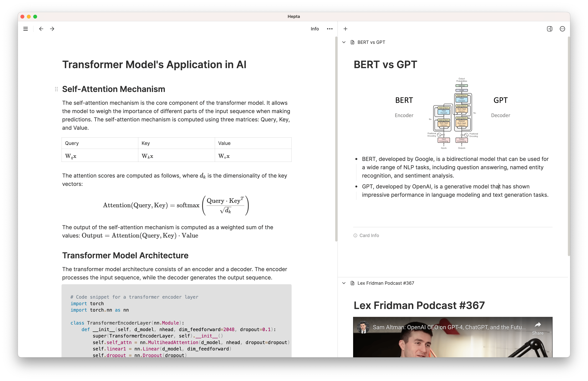Click the 'BERT vs GPT' large card title
588x381 pixels.
coord(385,64)
